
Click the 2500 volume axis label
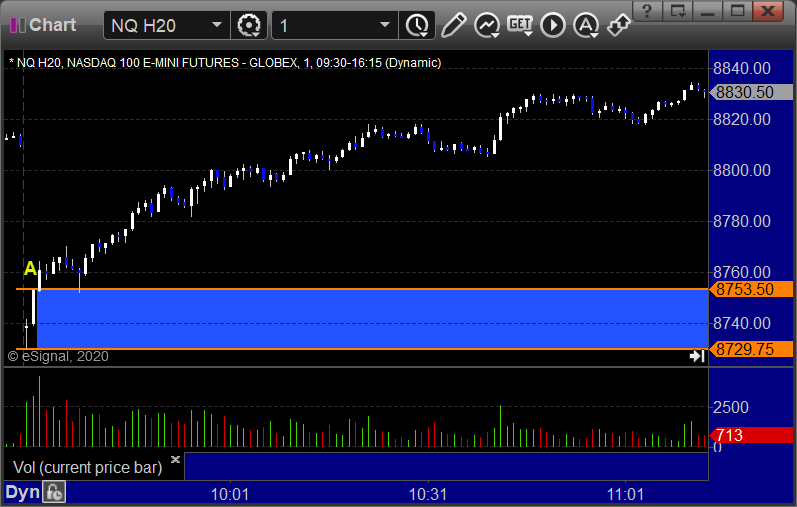point(730,407)
